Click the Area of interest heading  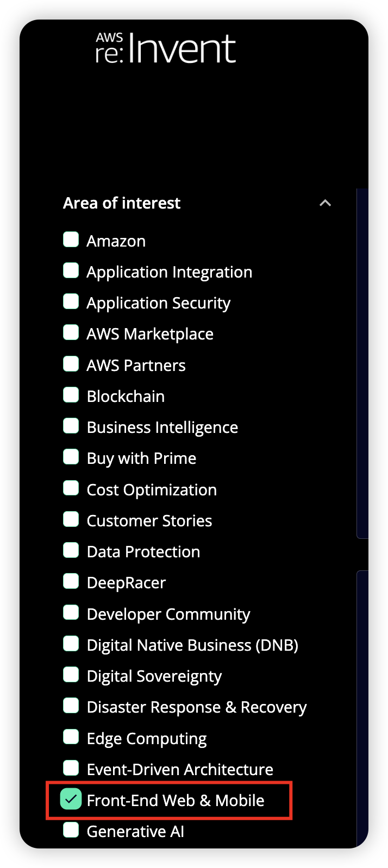pos(122,203)
